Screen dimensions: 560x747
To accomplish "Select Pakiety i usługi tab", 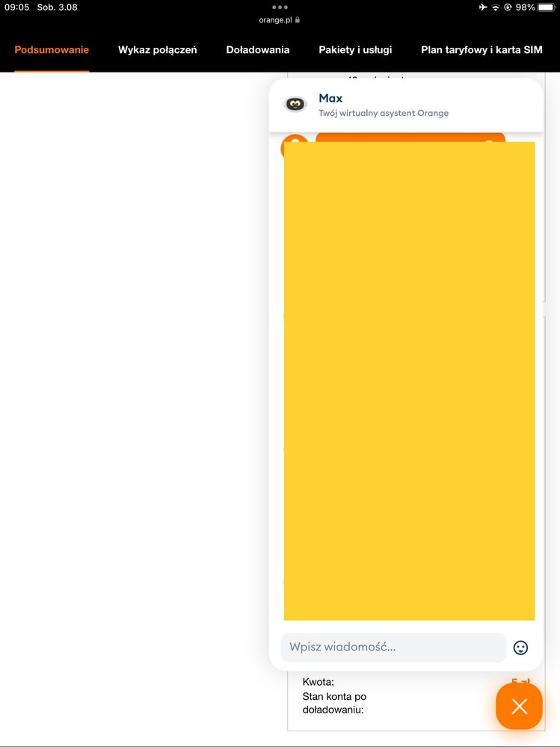I will coord(355,50).
